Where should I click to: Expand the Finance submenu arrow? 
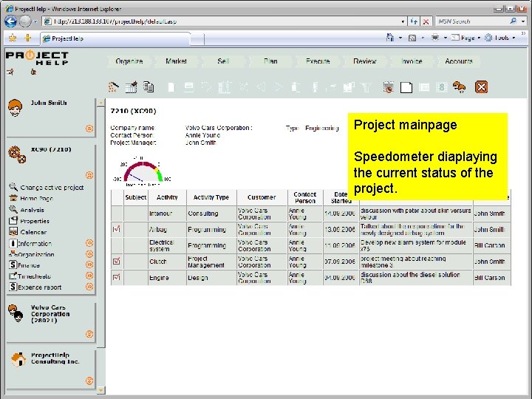click(89, 265)
